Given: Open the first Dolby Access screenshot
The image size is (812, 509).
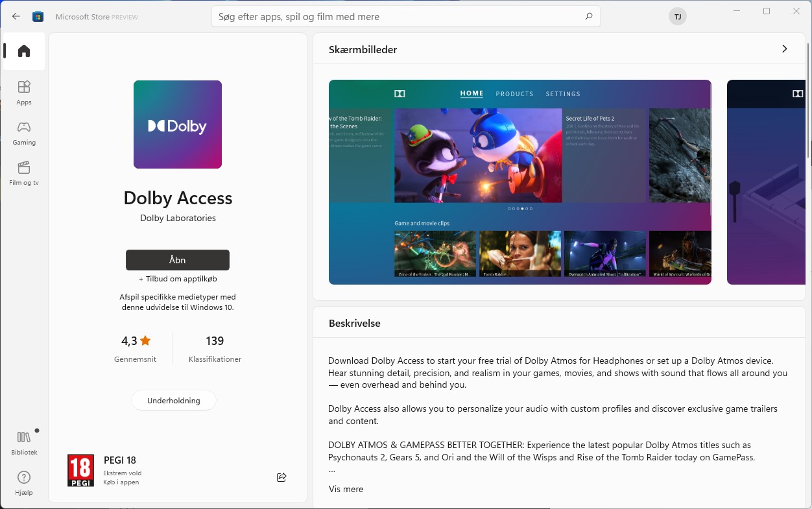Looking at the screenshot, I should [x=520, y=182].
